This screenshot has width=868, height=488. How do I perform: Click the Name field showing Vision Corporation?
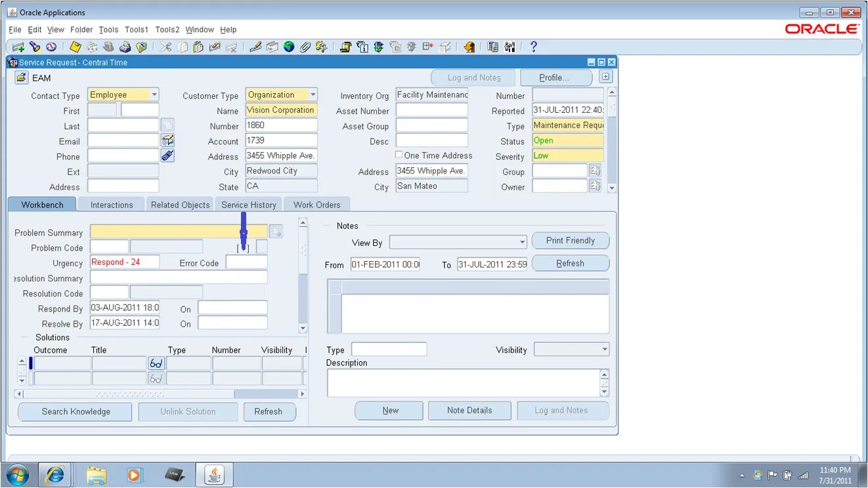tap(282, 110)
